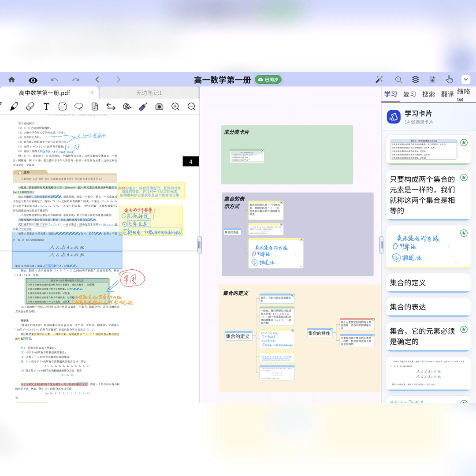
Task: Open the 学习 tab
Action: (x=390, y=94)
